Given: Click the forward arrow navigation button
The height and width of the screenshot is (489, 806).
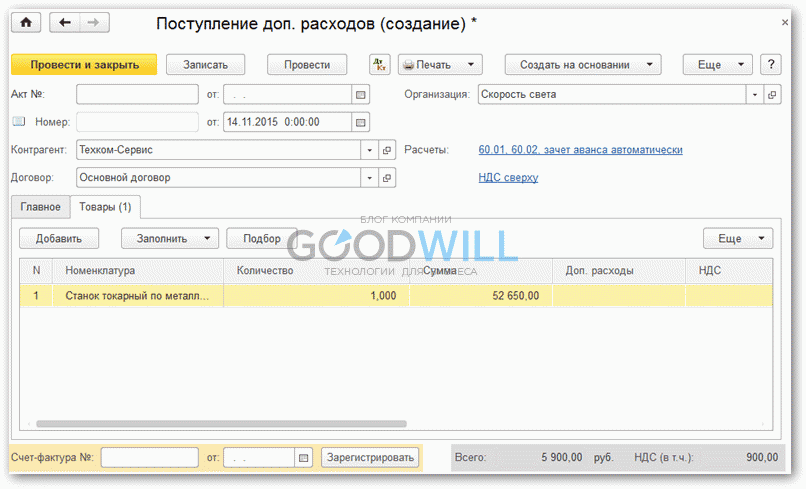Looking at the screenshot, I should (93, 22).
